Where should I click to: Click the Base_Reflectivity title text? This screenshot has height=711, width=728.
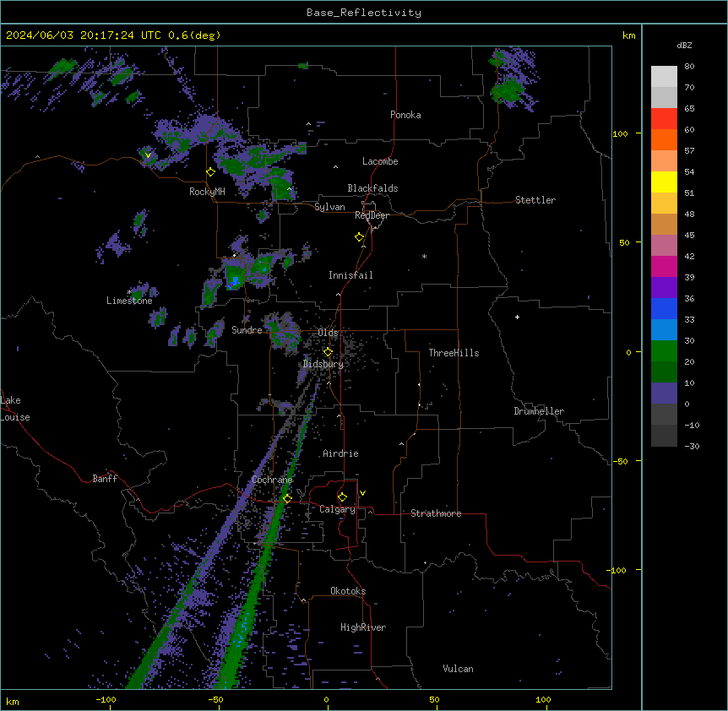pos(364,13)
